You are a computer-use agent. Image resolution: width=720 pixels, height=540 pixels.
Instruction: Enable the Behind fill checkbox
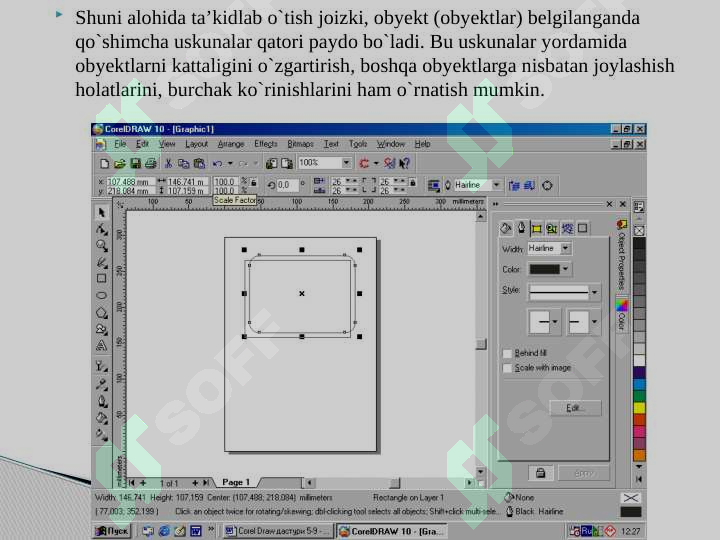507,353
